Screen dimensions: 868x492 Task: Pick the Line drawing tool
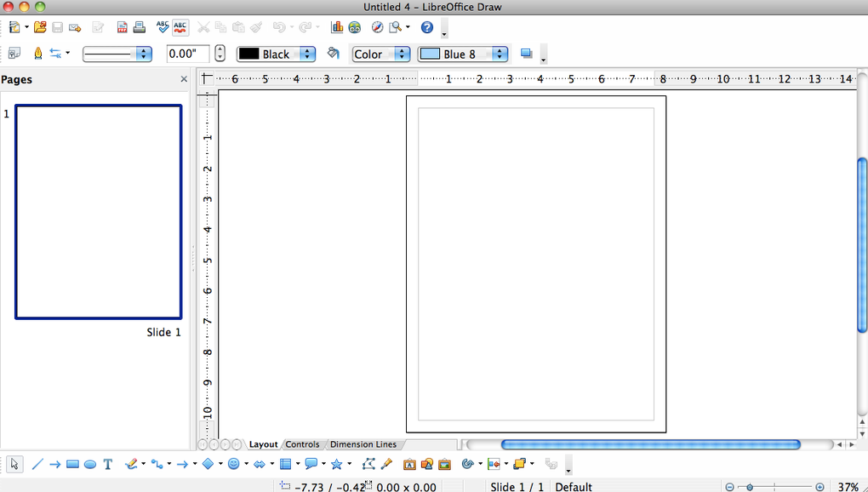coord(37,464)
